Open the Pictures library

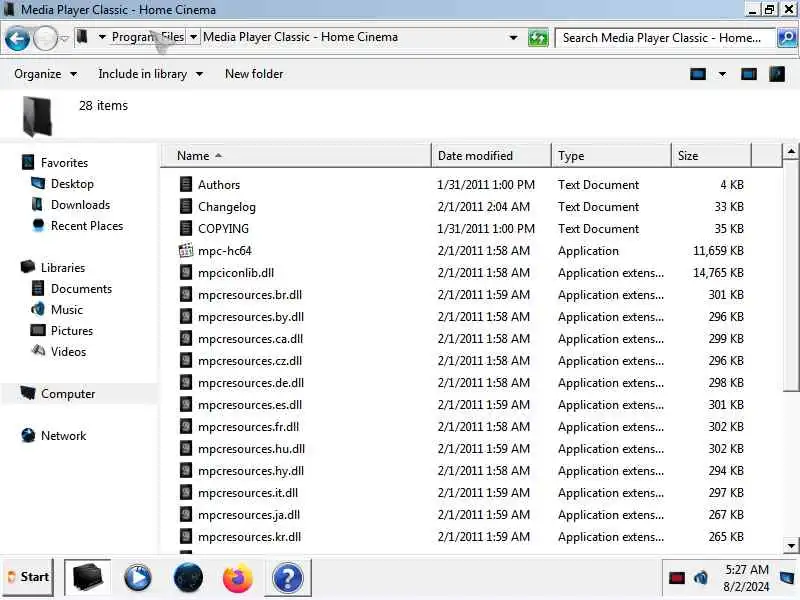(71, 330)
